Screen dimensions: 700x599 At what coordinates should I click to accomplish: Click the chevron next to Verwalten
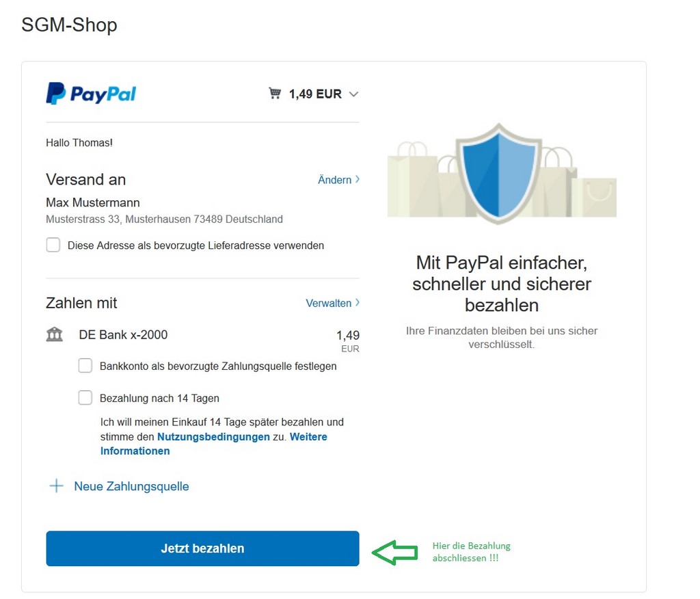(x=357, y=302)
